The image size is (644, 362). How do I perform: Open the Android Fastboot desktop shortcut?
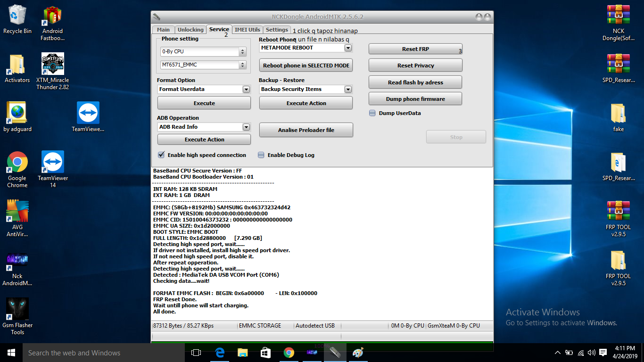click(52, 23)
